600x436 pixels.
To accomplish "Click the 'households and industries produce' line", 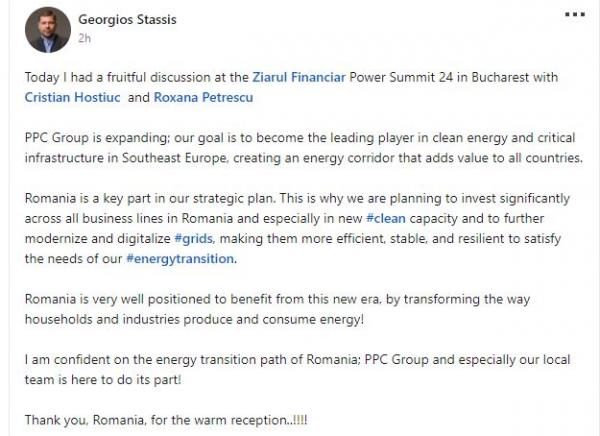I will click(x=194, y=320).
